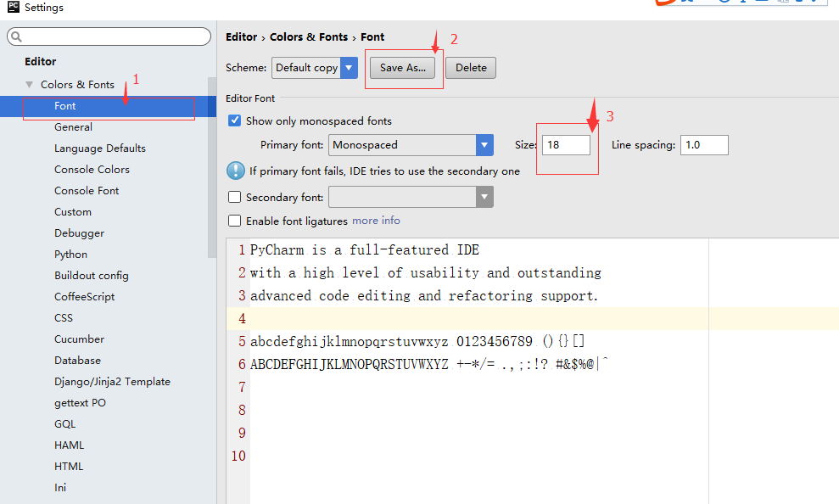Click the PyCharm icon in the title bar
Viewport: 839px width, 504px height.
(x=13, y=7)
